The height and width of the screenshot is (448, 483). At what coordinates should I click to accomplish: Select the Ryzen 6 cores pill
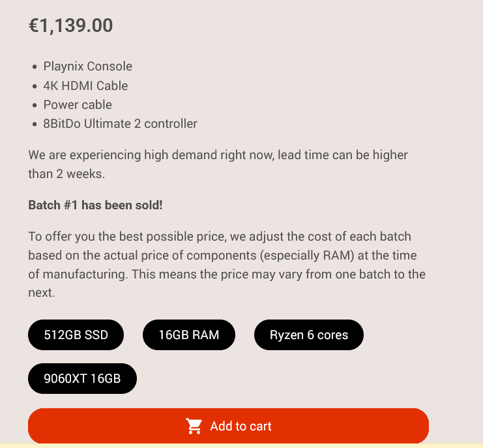(x=308, y=335)
